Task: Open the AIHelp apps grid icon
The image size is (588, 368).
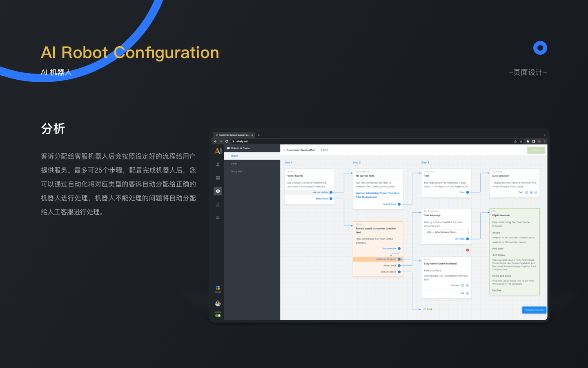Action: (x=218, y=288)
